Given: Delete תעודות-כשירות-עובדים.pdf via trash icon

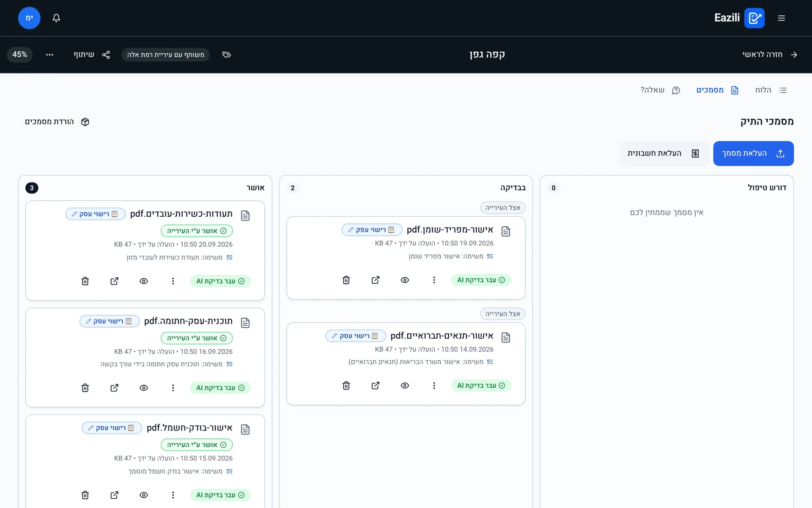Looking at the screenshot, I should coord(85,281).
